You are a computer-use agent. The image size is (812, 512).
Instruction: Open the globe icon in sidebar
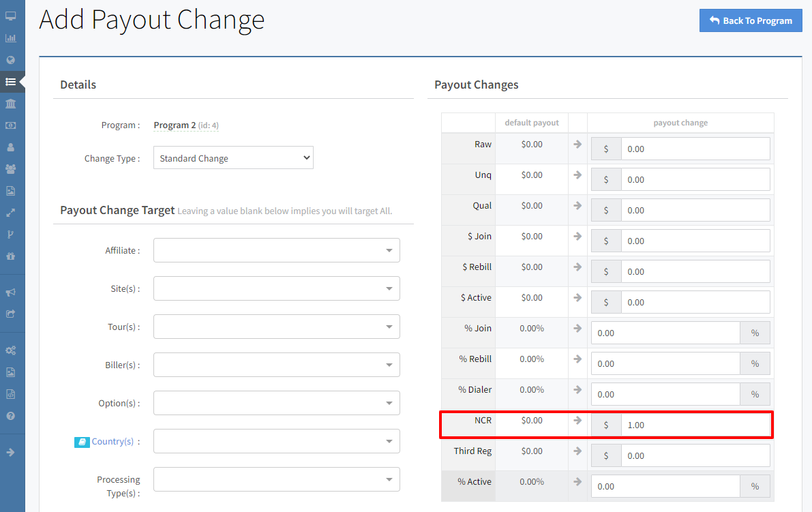tap(10, 60)
